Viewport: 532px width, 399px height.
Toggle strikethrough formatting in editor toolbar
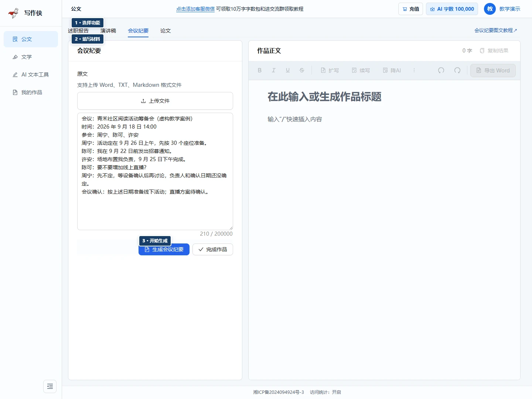302,70
